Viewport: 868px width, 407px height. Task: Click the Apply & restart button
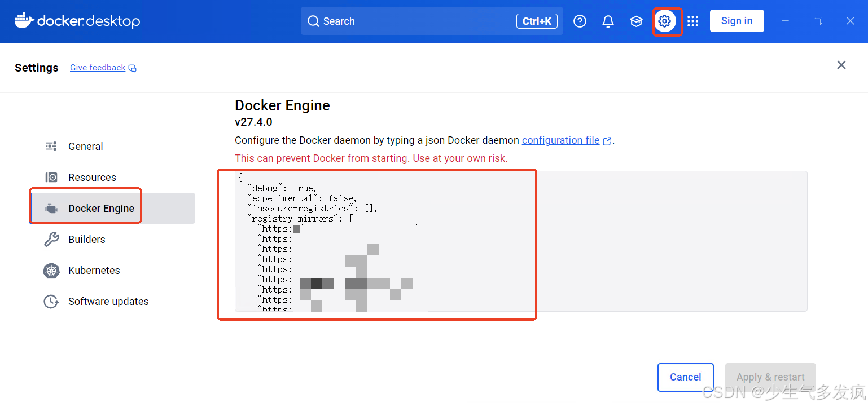[x=770, y=377]
